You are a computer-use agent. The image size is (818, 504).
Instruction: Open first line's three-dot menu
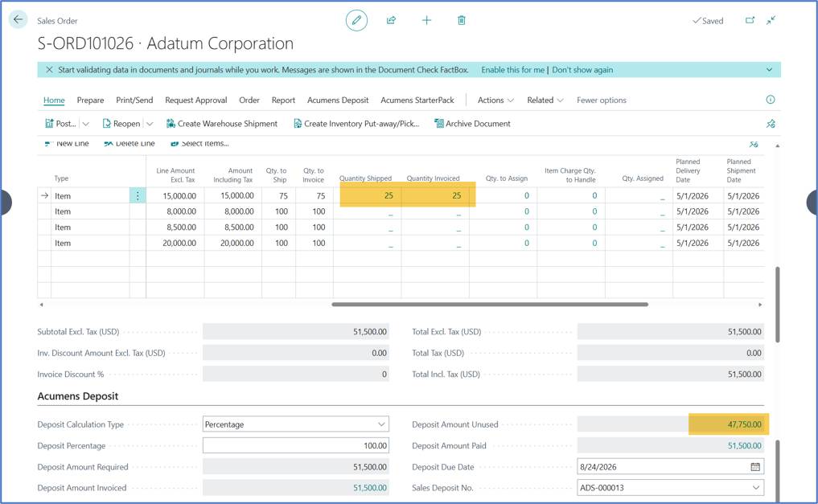[138, 196]
